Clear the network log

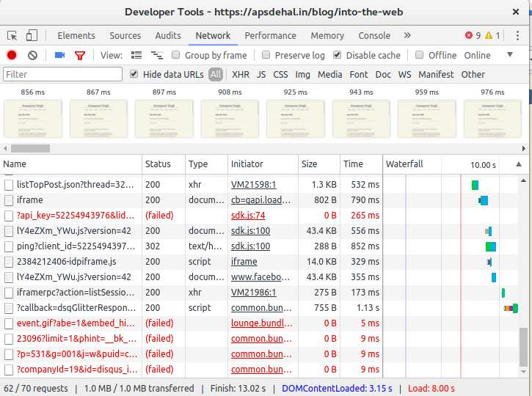click(x=32, y=55)
